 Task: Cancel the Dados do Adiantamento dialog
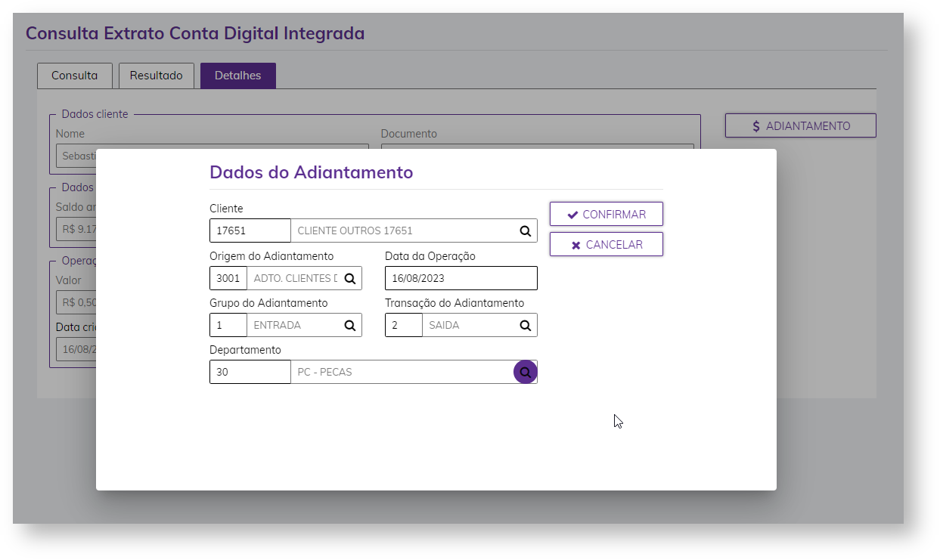coord(607,244)
